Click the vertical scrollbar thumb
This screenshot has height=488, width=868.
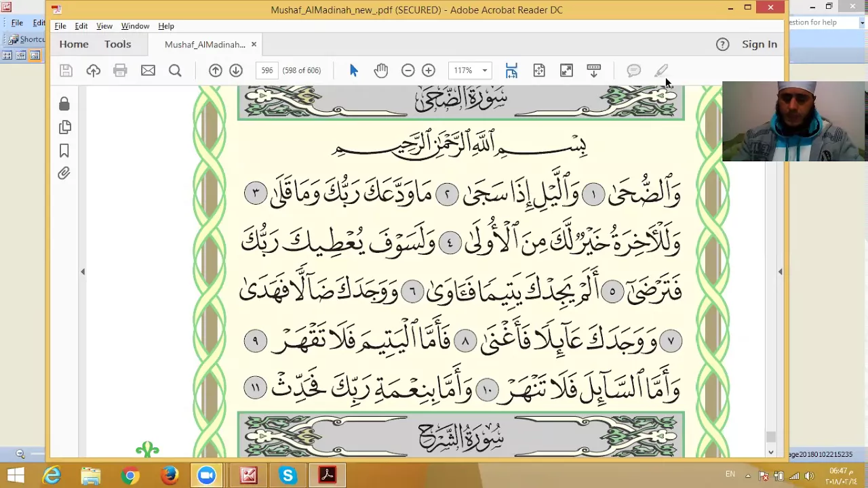pyautogui.click(x=770, y=437)
